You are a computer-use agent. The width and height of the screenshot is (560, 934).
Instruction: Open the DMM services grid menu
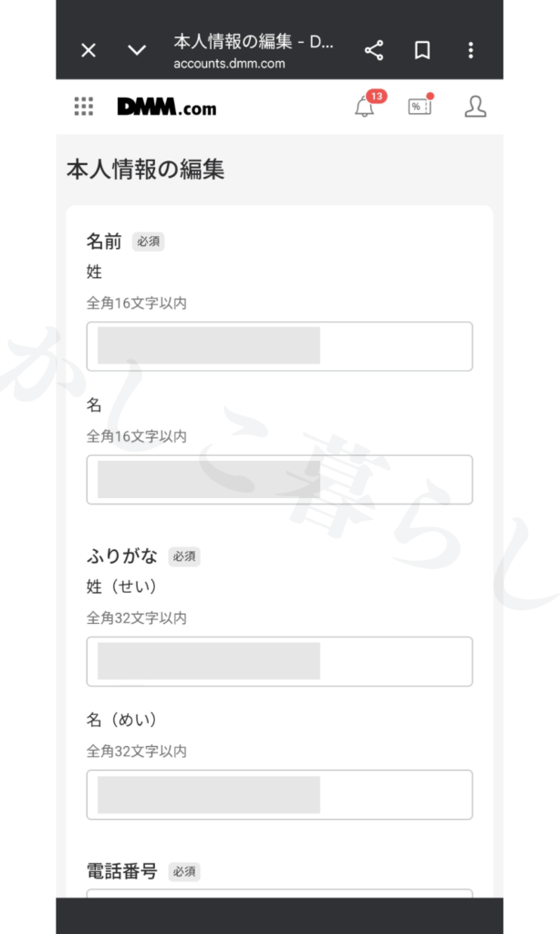coord(84,107)
